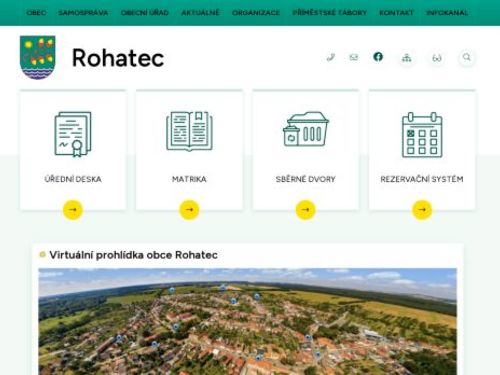Screen dimensions: 500x375
Task: Open the aerial virtual tour panorama image
Action: (x=248, y=321)
